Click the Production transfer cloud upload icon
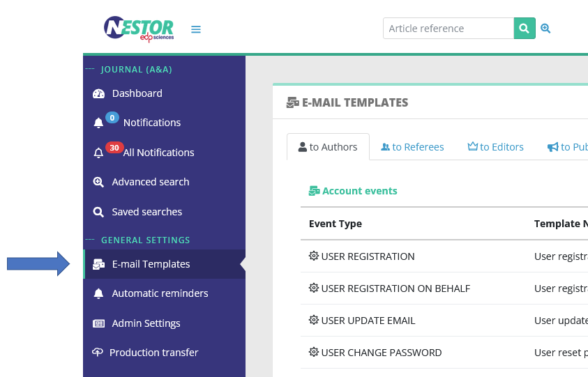Viewport: 588px width, 377px height. tap(98, 353)
